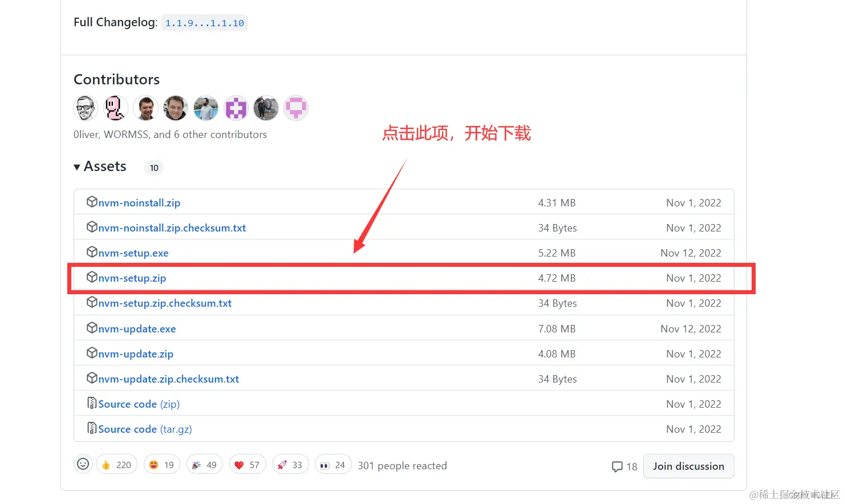Open the third contributor's avatar photo
The width and height of the screenshot is (844, 504).
(145, 108)
